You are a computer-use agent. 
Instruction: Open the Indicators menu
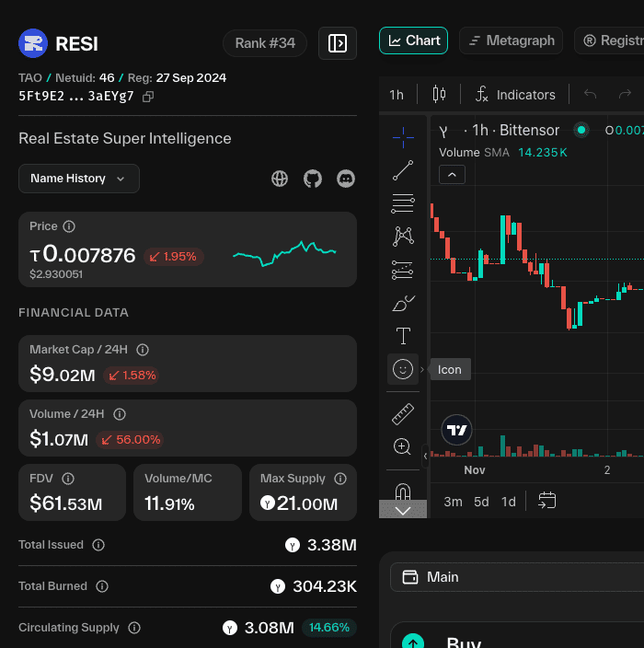(x=515, y=95)
